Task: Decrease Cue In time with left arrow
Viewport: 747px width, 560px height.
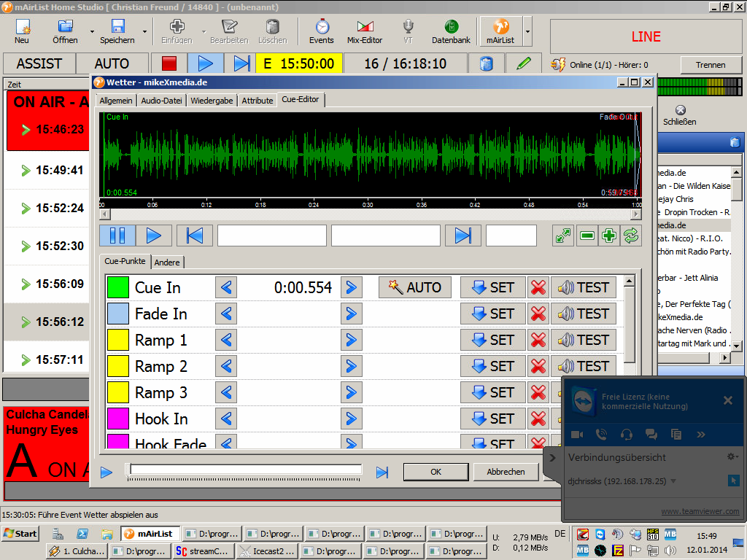Action: [x=226, y=287]
